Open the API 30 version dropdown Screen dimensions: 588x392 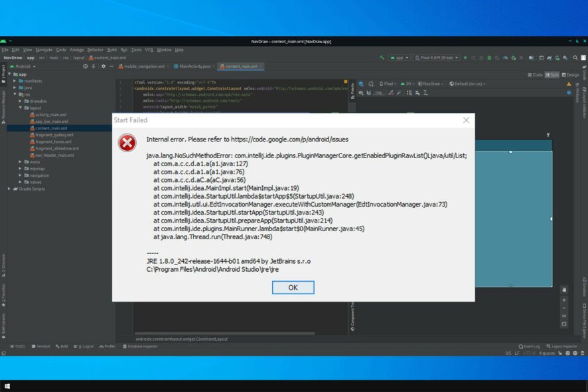point(407,84)
